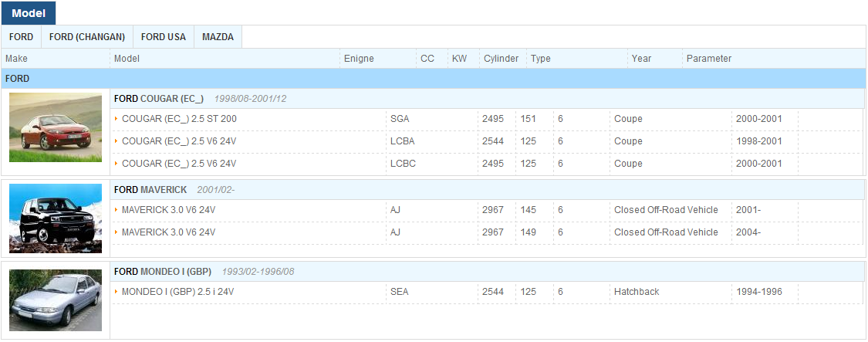Select the FORD brand tab
The width and height of the screenshot is (868, 342).
(21, 37)
